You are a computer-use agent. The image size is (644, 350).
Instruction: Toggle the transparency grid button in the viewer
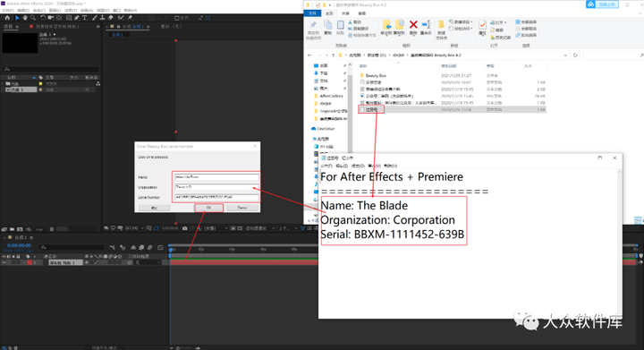click(x=240, y=228)
